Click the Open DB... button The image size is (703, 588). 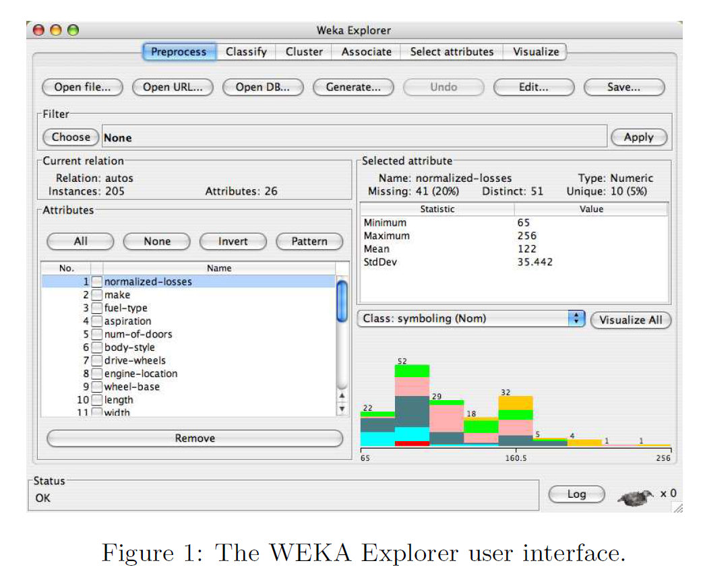coord(263,87)
